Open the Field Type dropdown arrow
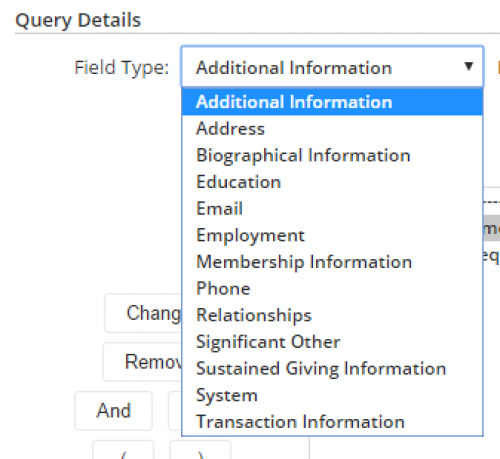500x459 pixels. click(x=469, y=67)
